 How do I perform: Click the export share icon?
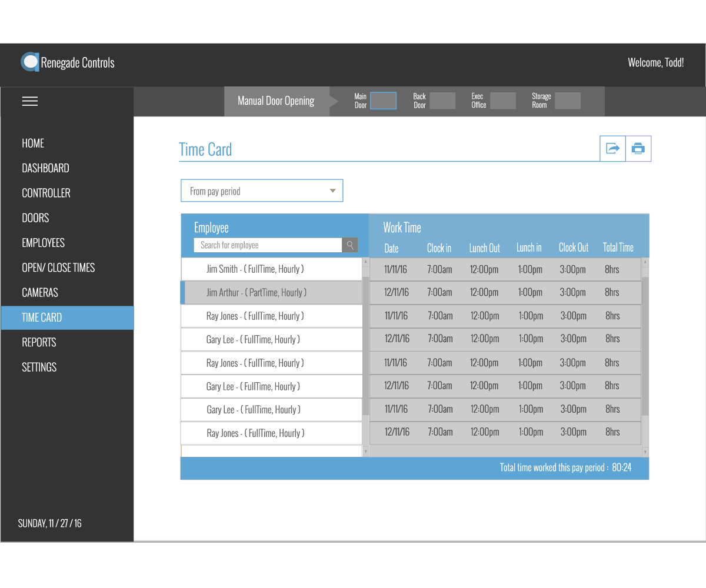click(x=612, y=149)
